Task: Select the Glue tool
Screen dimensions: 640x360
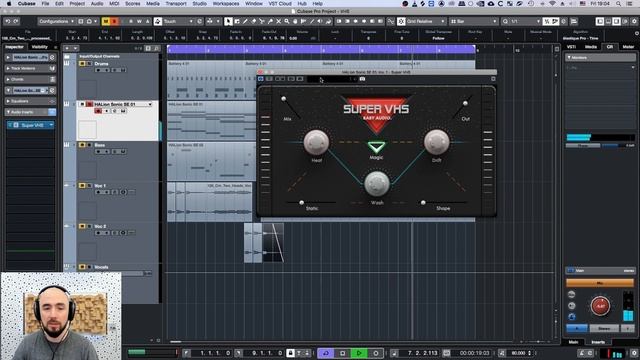Action: tap(270, 21)
